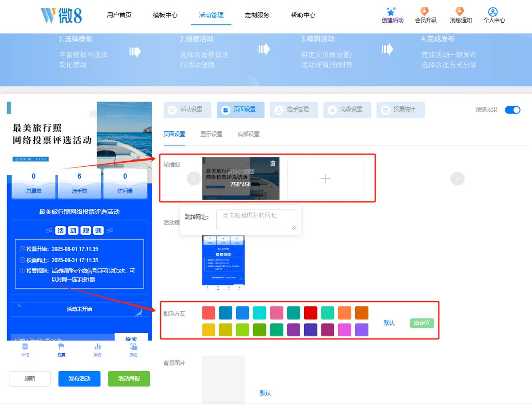This screenshot has width=532, height=405.
Task: Click the 微8 logo
Action: click(61, 15)
